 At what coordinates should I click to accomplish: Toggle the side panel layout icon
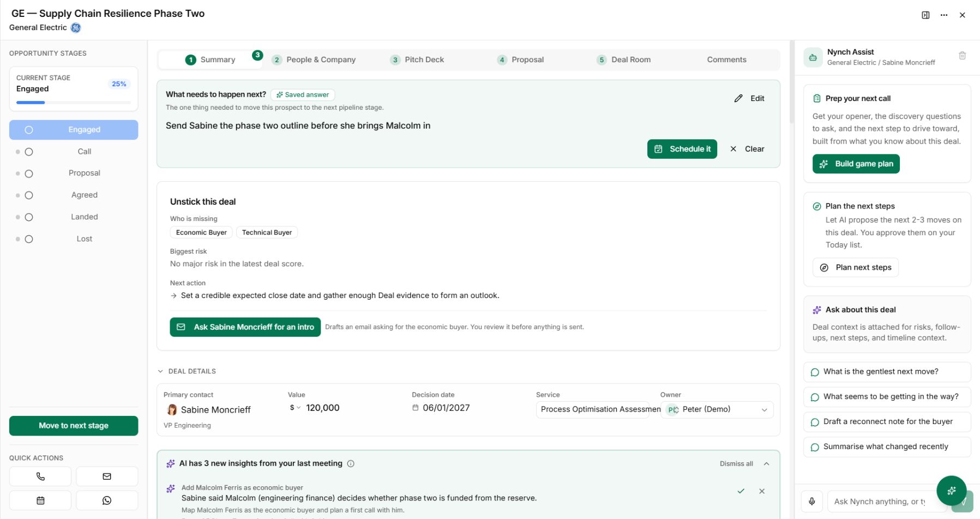click(925, 15)
